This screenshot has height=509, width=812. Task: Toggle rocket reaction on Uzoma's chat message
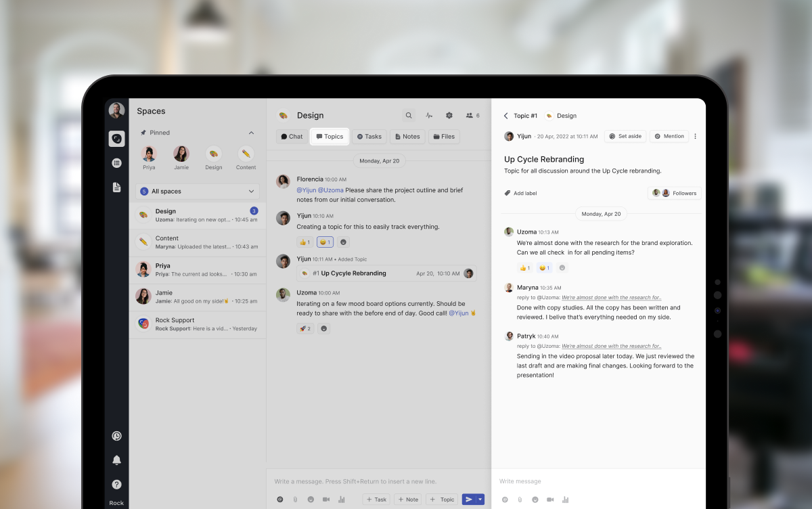coord(304,328)
